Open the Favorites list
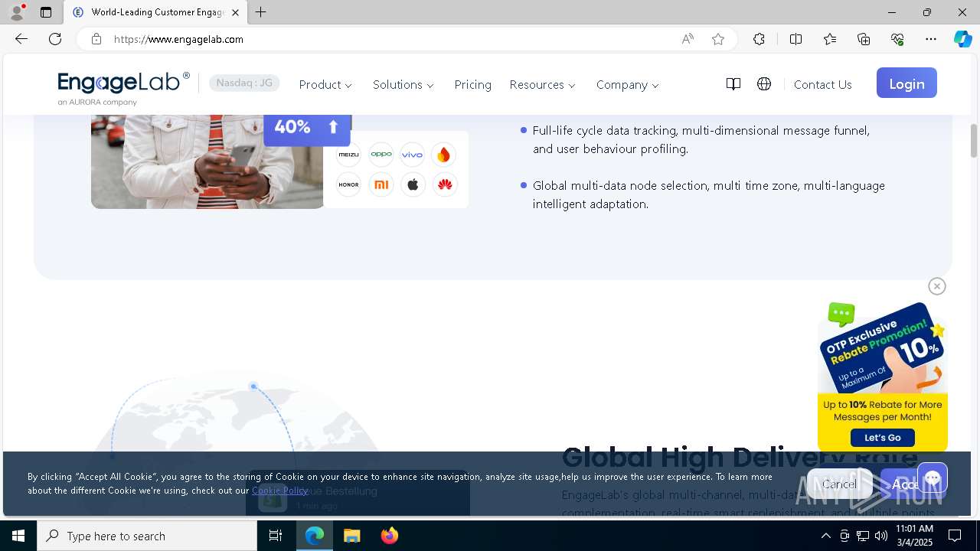 [x=830, y=39]
